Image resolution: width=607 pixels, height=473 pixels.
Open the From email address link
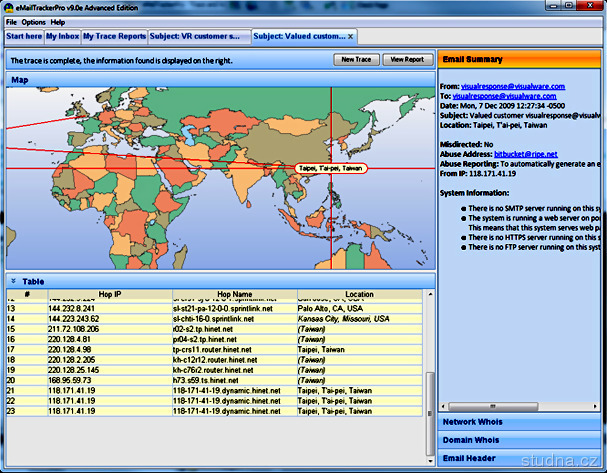508,87
